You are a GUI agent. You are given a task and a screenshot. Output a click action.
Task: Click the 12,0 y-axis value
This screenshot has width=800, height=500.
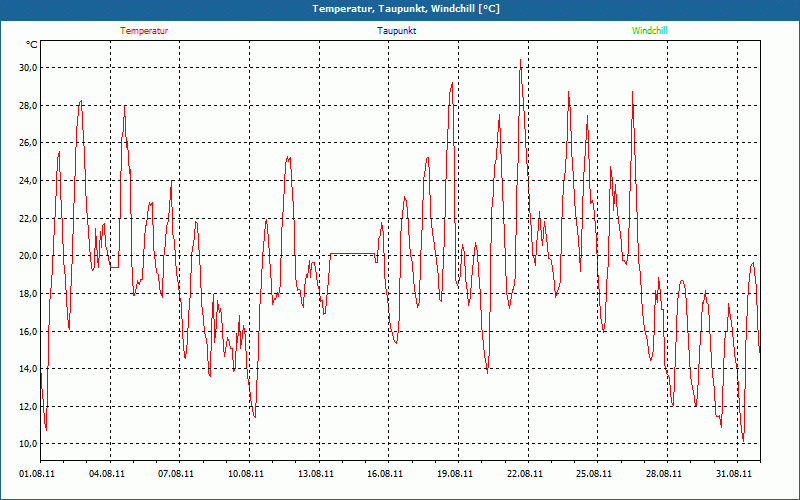pyautogui.click(x=28, y=406)
